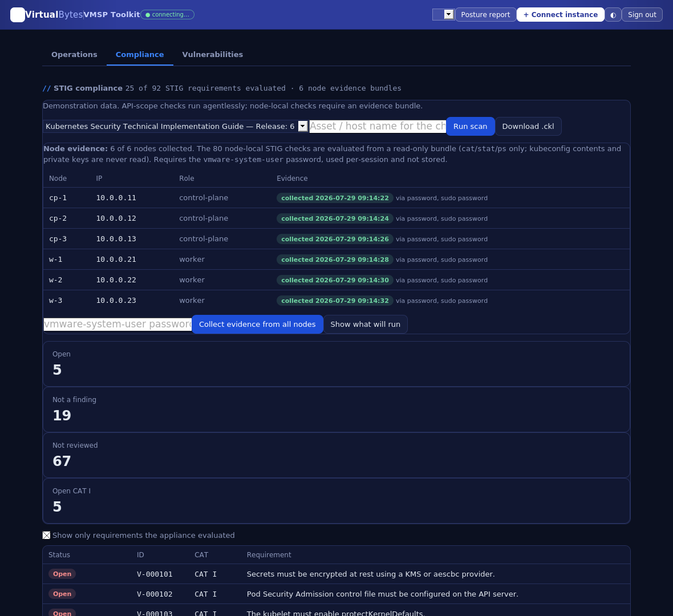Click the Status column header

59,554
